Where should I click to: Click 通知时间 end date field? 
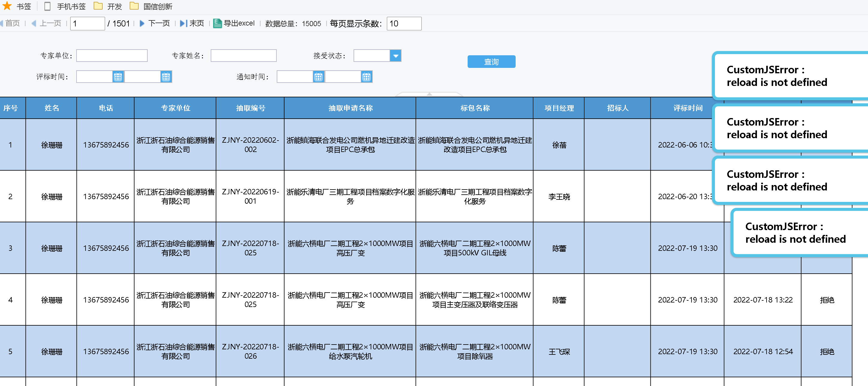(343, 77)
